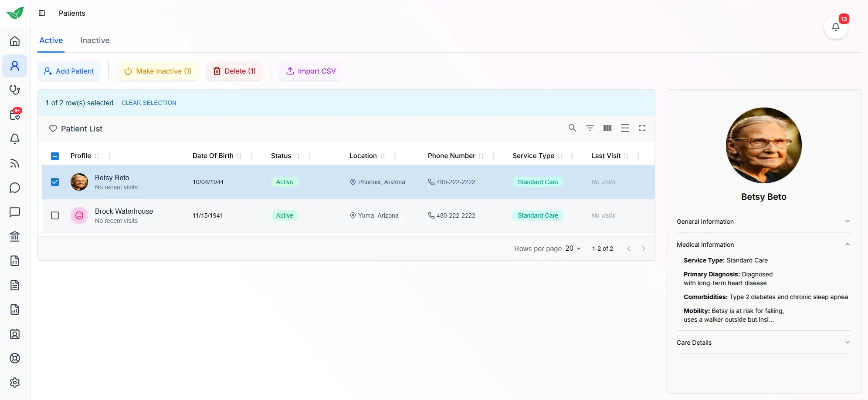Screen dimensions: 868x400
Task: Click the Add Patient button
Action: 69,71
